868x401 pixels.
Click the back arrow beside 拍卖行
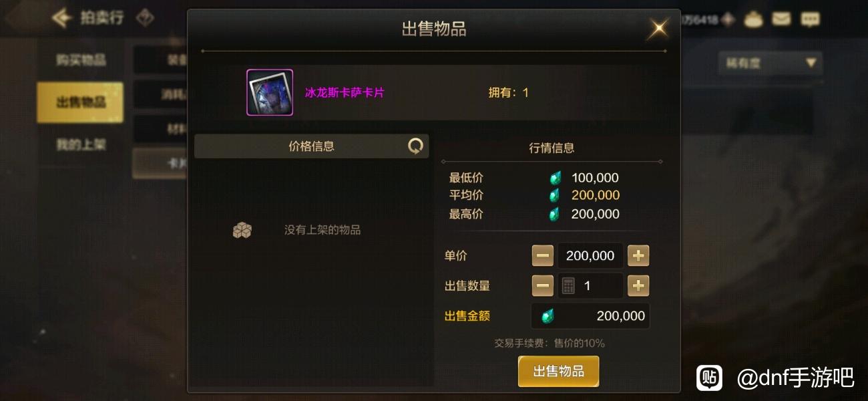pos(62,18)
